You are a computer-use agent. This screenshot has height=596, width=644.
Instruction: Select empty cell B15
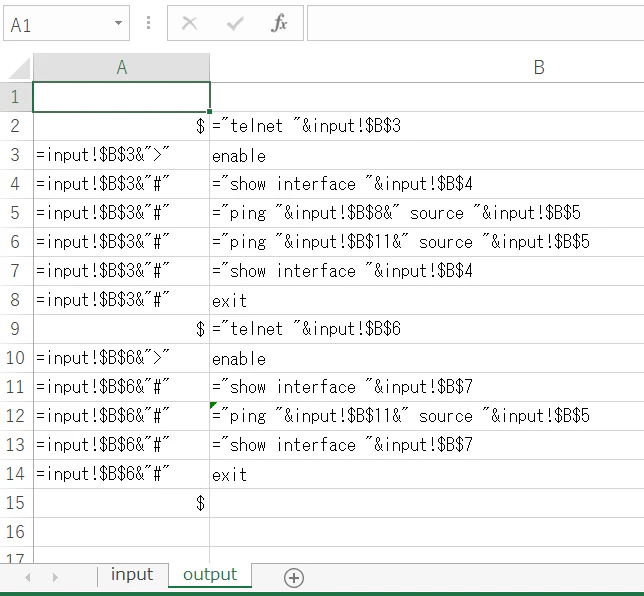point(427,503)
